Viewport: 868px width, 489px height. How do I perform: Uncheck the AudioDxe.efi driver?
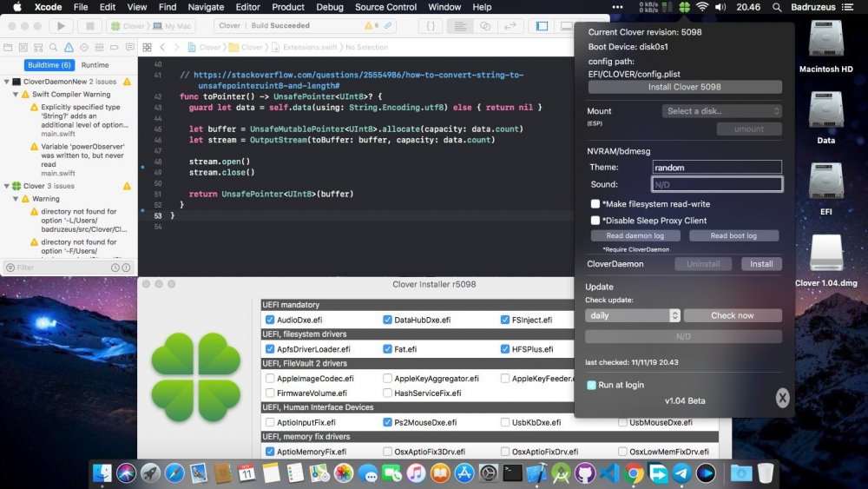(x=270, y=320)
